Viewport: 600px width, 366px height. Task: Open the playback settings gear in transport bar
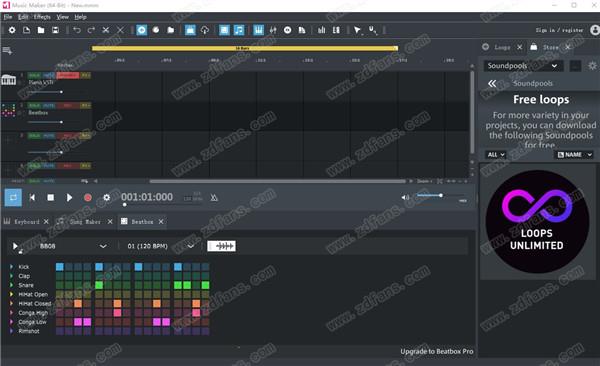pyautogui.click(x=106, y=198)
